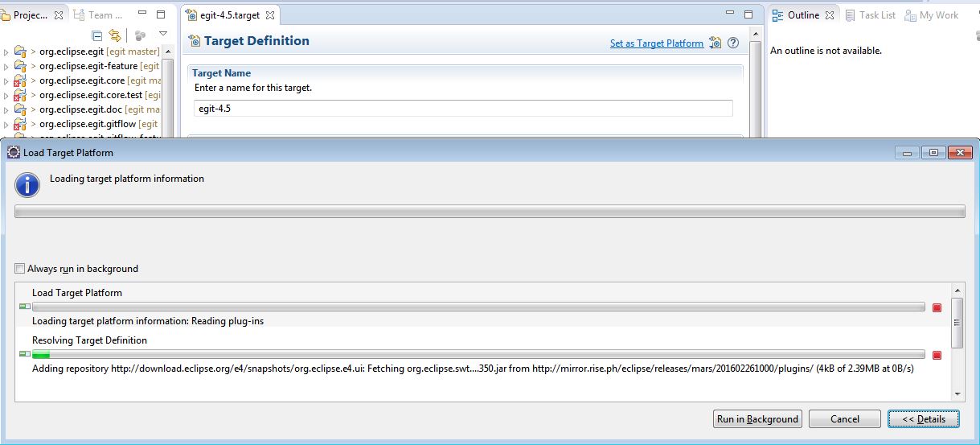Switch to the My Work tab
Viewport: 980px width, 445px height.
pos(931,15)
